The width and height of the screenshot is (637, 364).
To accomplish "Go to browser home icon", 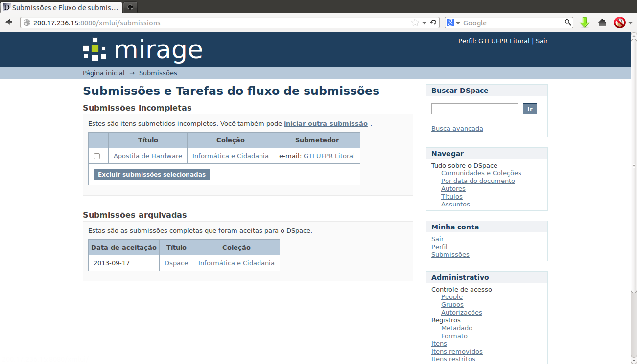I will pyautogui.click(x=602, y=23).
